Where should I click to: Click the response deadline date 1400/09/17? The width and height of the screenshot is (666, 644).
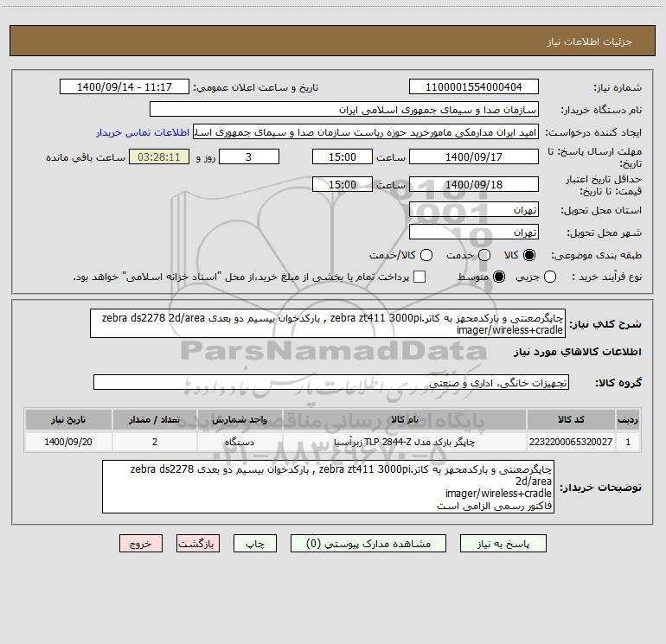pos(474,156)
